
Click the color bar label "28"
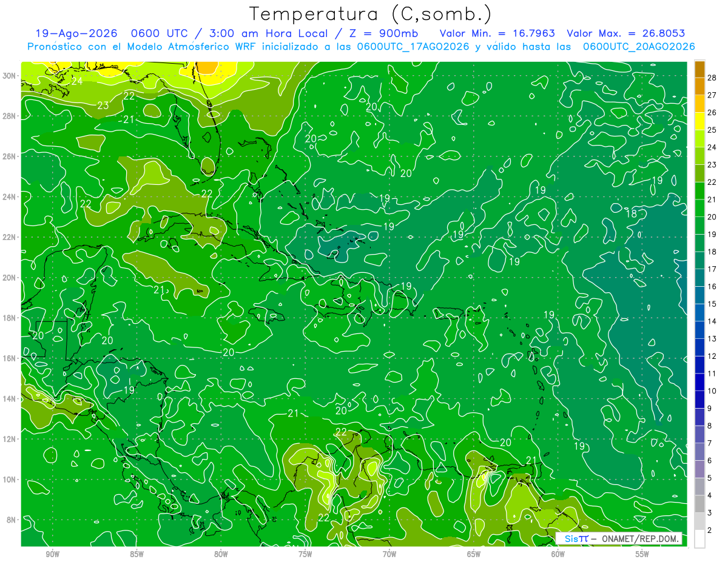point(712,78)
